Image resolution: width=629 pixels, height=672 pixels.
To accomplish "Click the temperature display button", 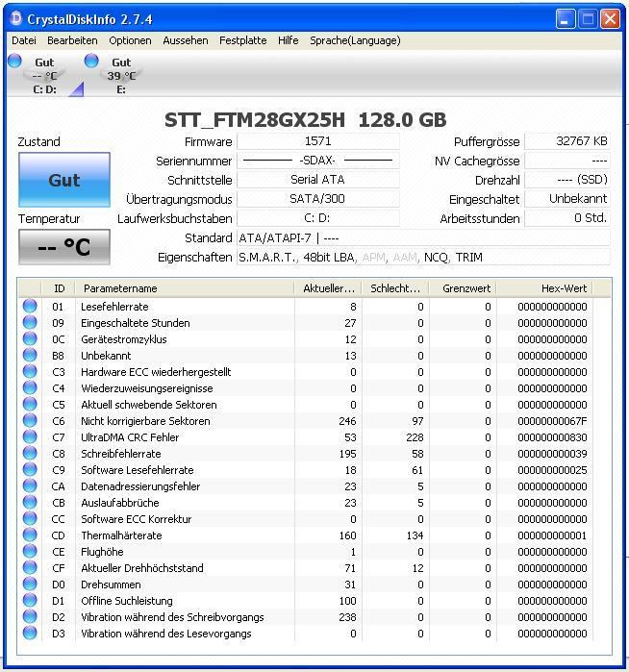I will pyautogui.click(x=64, y=247).
